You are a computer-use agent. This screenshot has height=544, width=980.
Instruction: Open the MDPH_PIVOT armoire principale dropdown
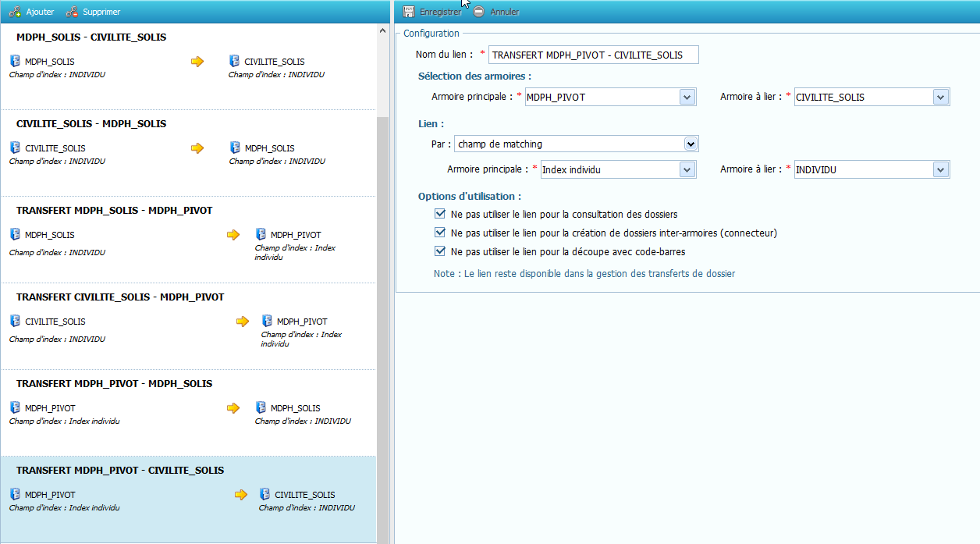(687, 98)
